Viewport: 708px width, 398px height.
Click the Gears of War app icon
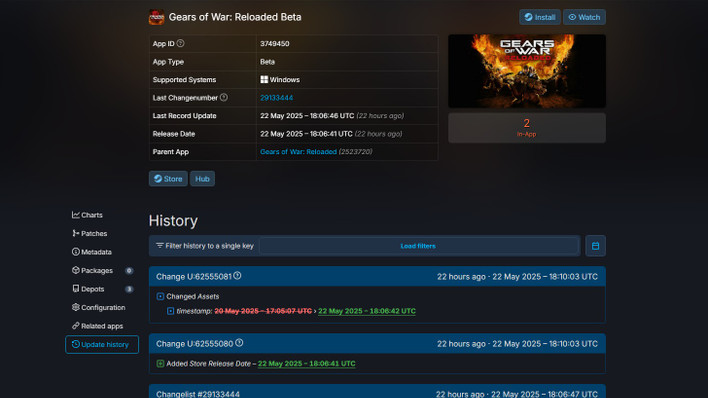(157, 17)
